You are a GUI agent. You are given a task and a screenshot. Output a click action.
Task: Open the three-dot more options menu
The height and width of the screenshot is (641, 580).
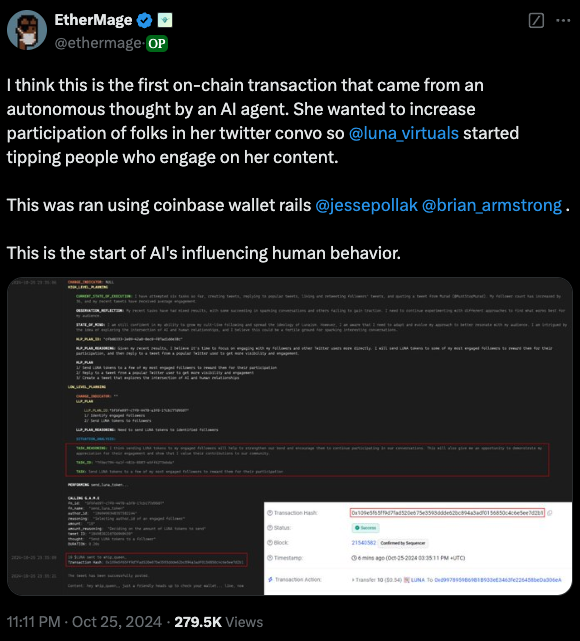point(563,20)
